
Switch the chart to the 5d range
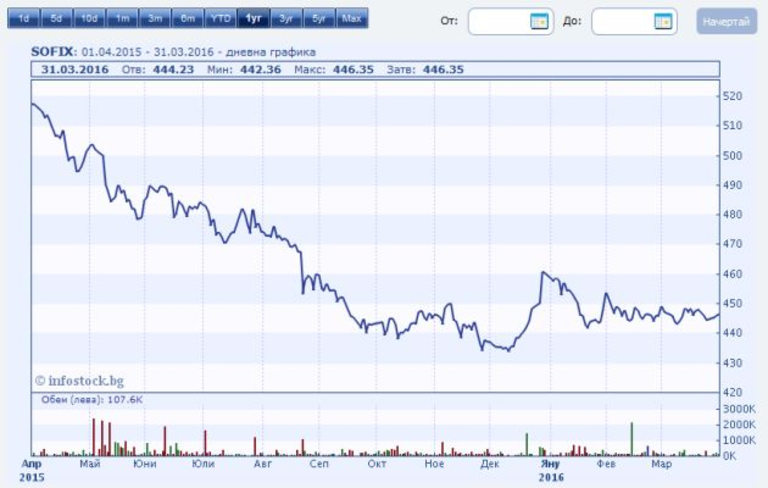coord(56,19)
